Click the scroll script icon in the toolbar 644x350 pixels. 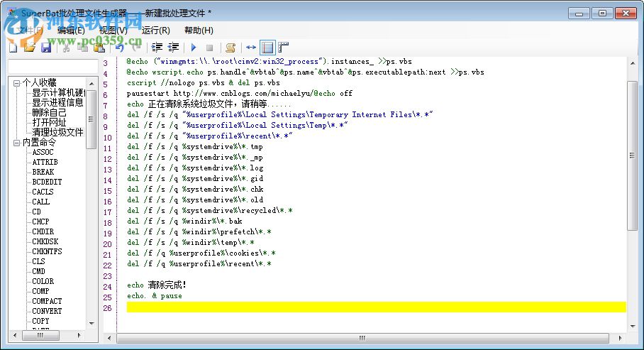click(x=231, y=48)
